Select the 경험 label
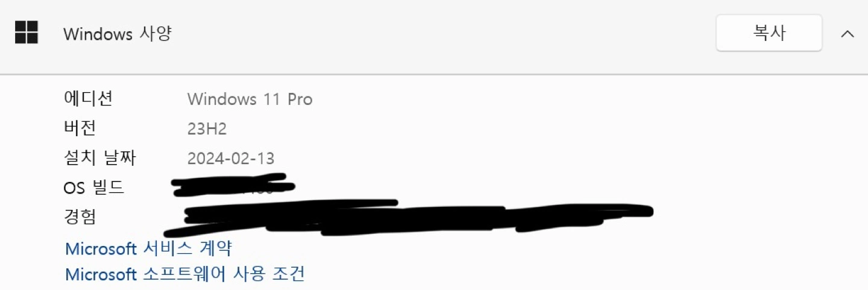The image size is (868, 290). 80,217
